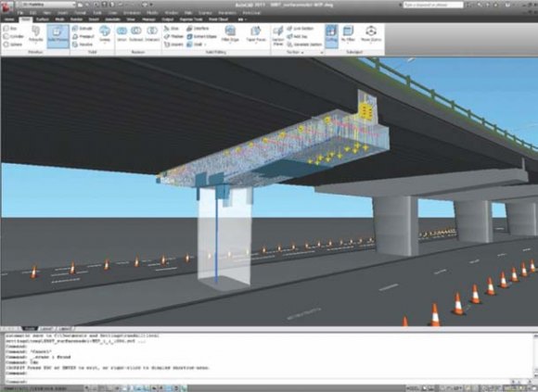Expand the Section panel arrow
The height and width of the screenshot is (392, 538).
click(x=302, y=53)
